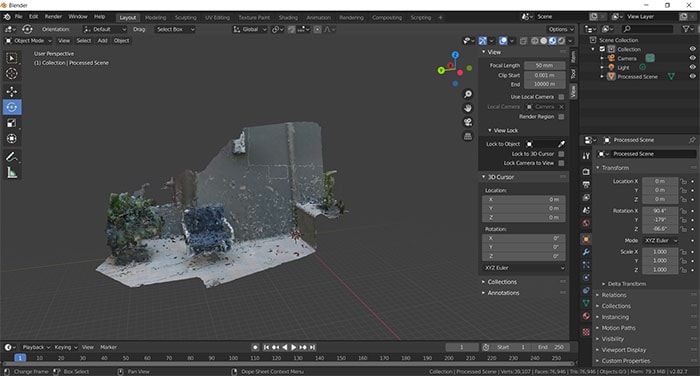Hide the Collection in outliner
Screen dimensions: 700x376
point(692,49)
